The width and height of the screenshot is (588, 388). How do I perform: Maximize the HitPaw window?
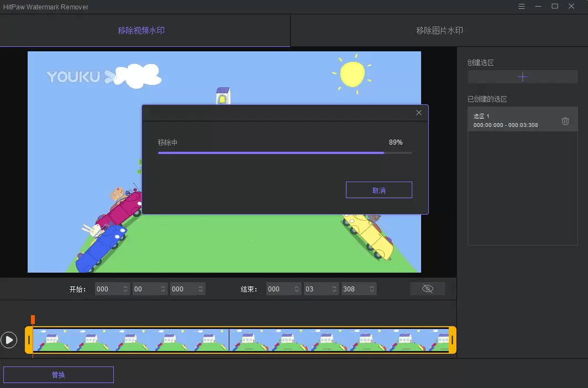click(555, 7)
